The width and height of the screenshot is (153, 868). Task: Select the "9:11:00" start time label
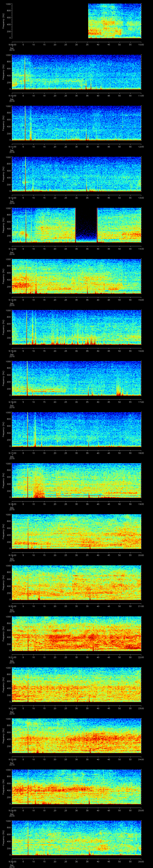(12, 147)
